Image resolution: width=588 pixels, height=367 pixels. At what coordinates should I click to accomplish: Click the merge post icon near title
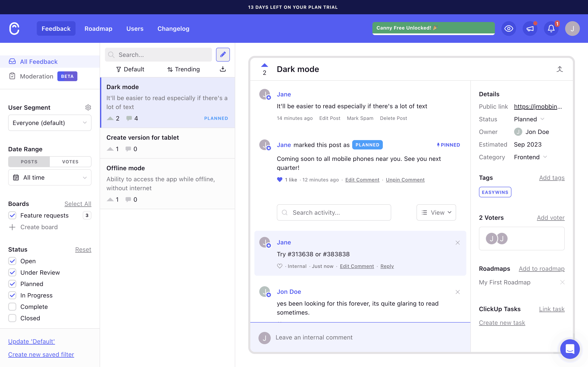click(560, 69)
